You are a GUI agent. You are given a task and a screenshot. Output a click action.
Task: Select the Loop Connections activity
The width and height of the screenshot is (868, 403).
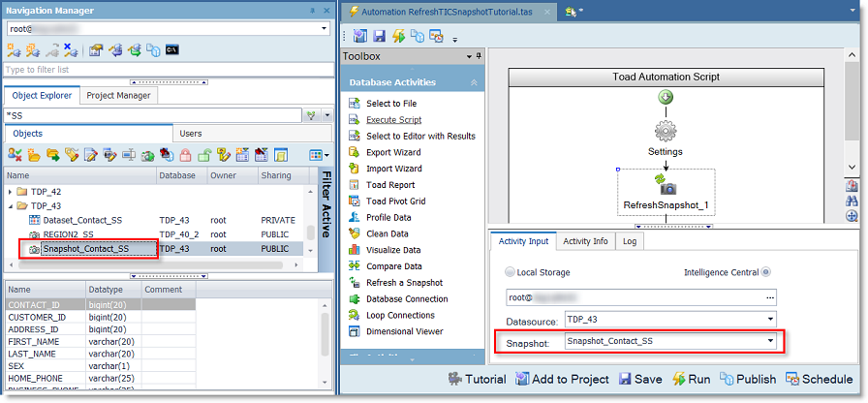(x=392, y=315)
